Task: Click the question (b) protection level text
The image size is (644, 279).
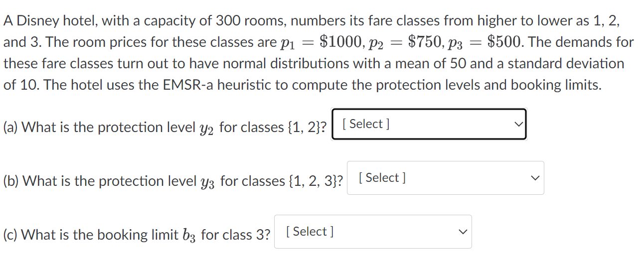Action: [x=173, y=181]
